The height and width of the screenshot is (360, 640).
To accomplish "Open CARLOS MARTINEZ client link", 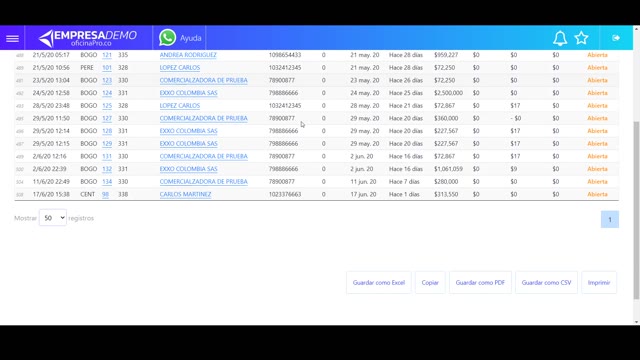I will pos(185,194).
